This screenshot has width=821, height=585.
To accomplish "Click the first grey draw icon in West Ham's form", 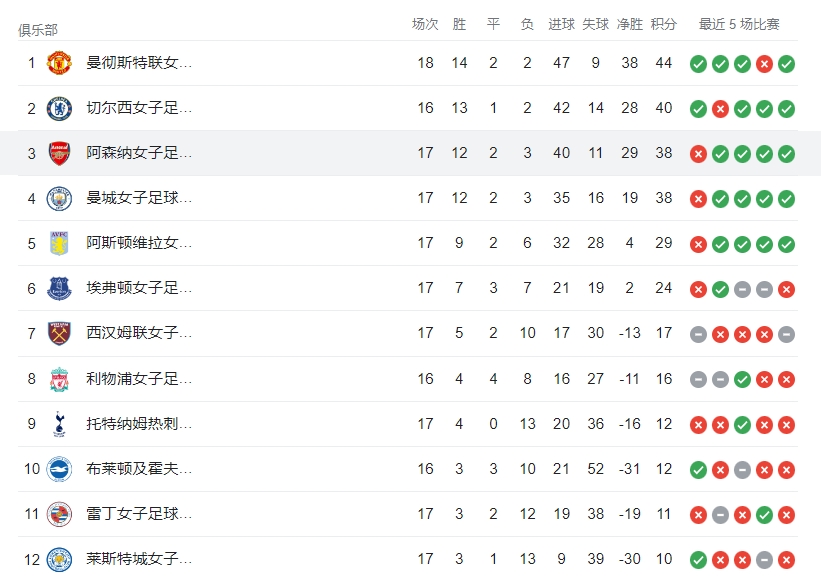I will coord(698,334).
